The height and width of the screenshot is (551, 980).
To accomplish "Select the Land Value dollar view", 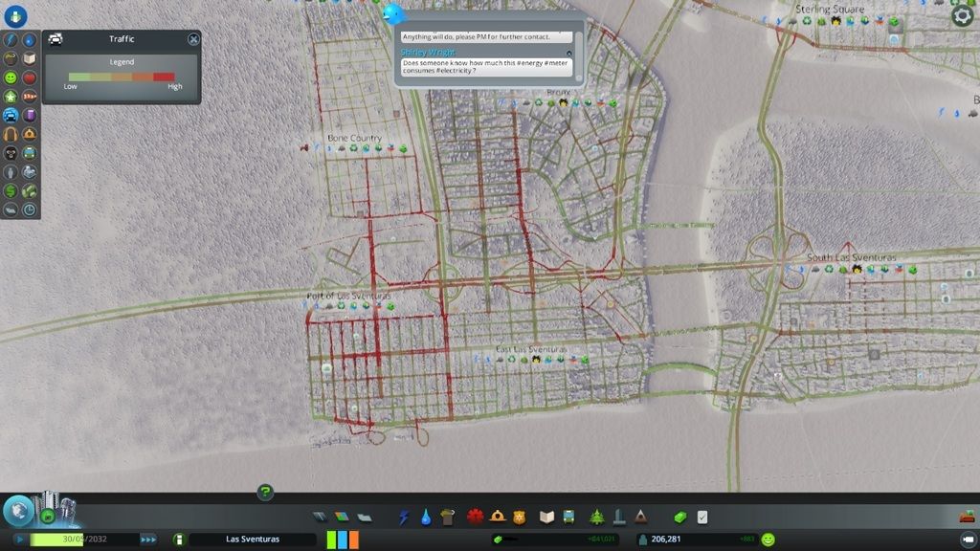I will (x=11, y=190).
